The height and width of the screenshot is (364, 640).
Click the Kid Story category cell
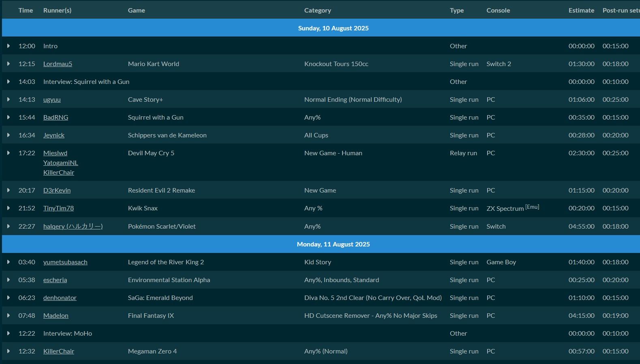pos(318,262)
